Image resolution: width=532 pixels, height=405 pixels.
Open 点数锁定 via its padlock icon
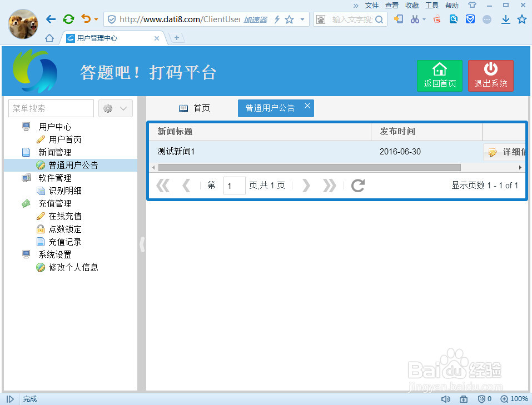pos(40,229)
